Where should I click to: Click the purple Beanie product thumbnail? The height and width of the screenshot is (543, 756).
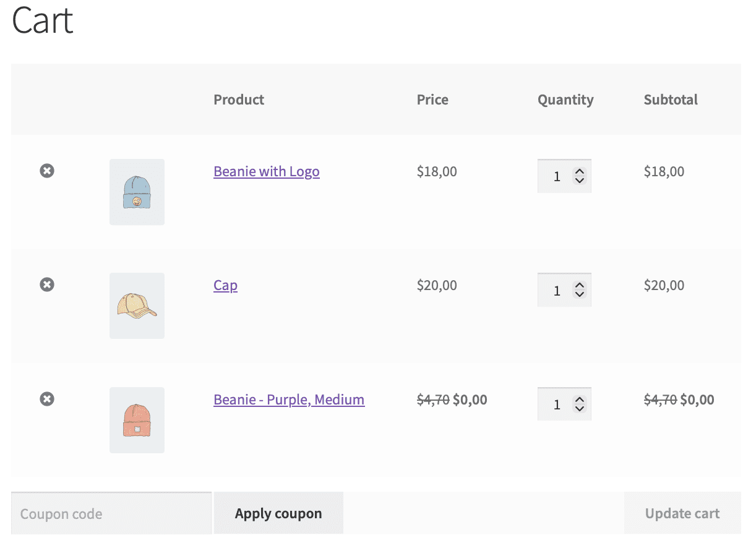pyautogui.click(x=137, y=420)
